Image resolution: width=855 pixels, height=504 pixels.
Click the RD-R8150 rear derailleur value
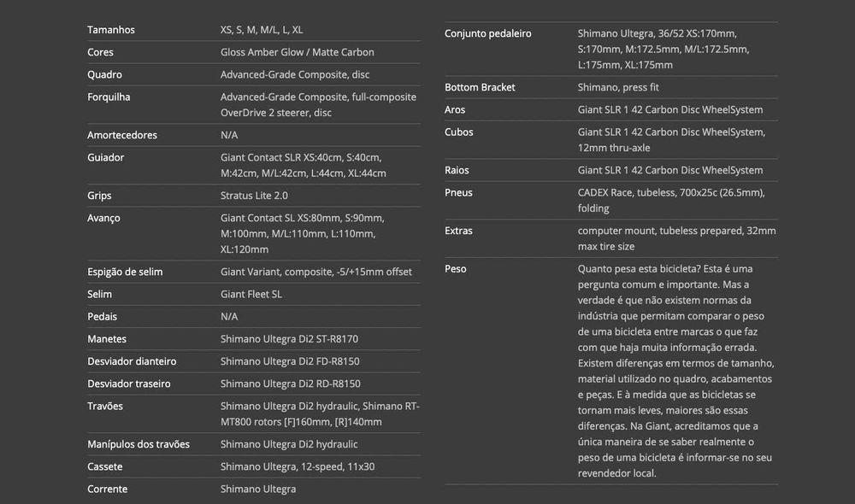coord(290,384)
